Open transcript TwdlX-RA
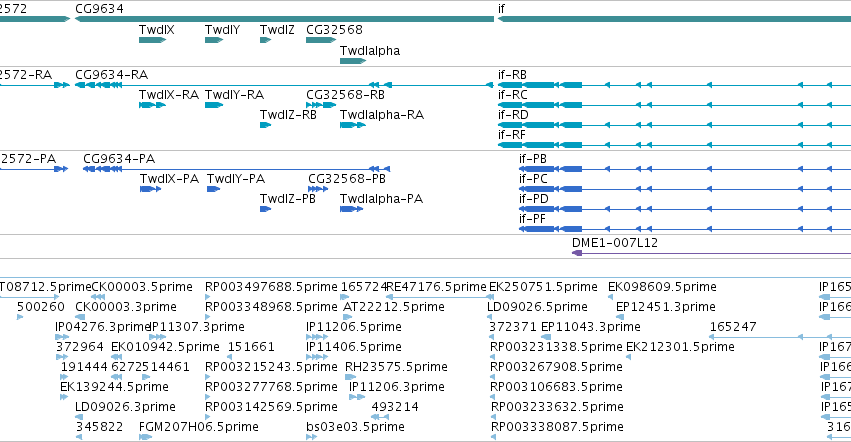The image size is (851, 442). tap(169, 94)
